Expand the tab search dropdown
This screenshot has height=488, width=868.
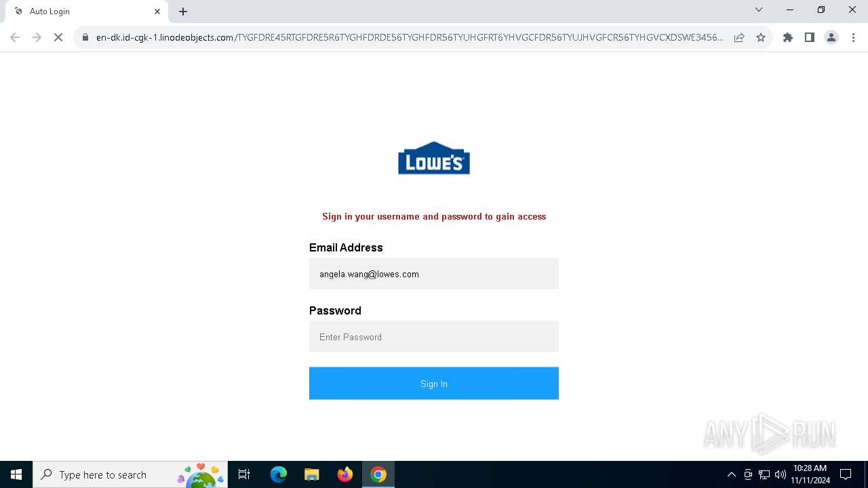point(759,9)
